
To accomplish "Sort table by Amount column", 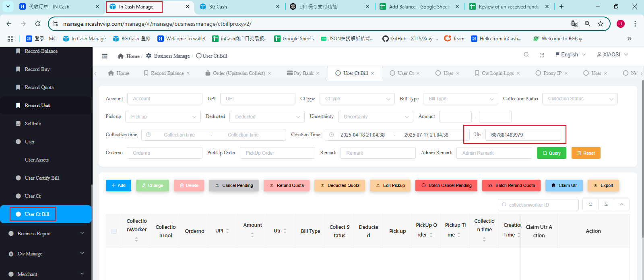I will click(x=252, y=235).
